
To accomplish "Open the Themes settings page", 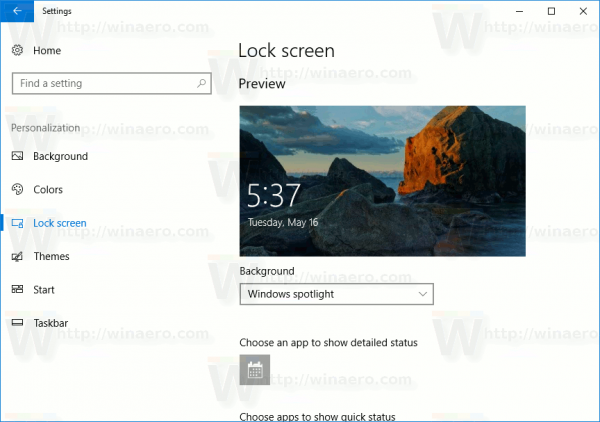I will tap(51, 256).
